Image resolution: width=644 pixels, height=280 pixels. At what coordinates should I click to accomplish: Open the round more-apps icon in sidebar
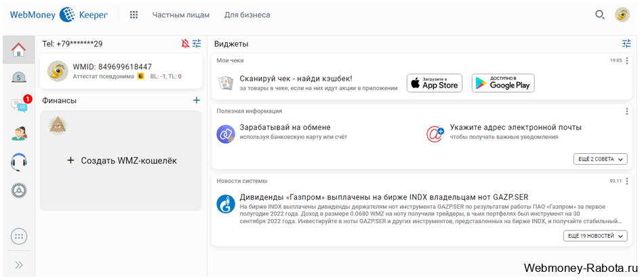[19, 237]
